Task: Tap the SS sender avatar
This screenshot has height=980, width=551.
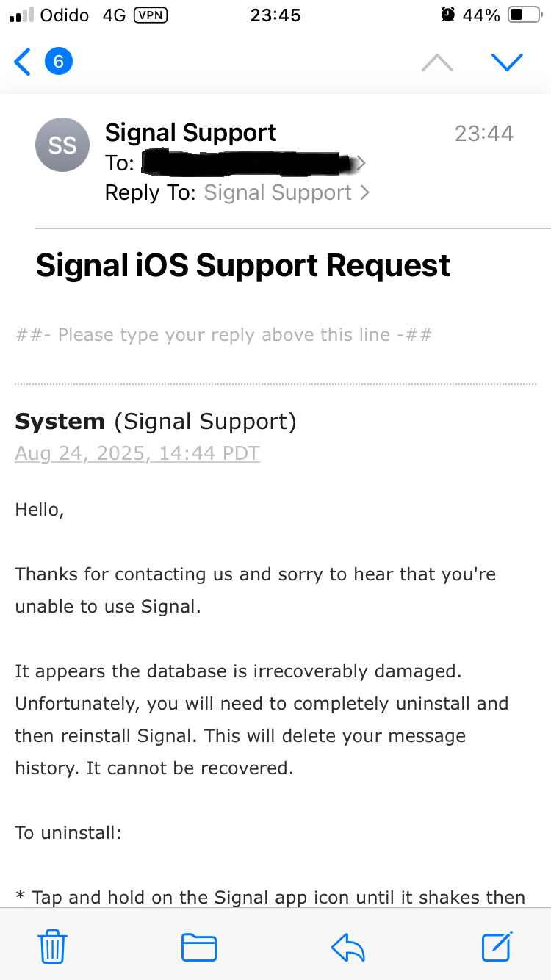Action: pyautogui.click(x=62, y=145)
